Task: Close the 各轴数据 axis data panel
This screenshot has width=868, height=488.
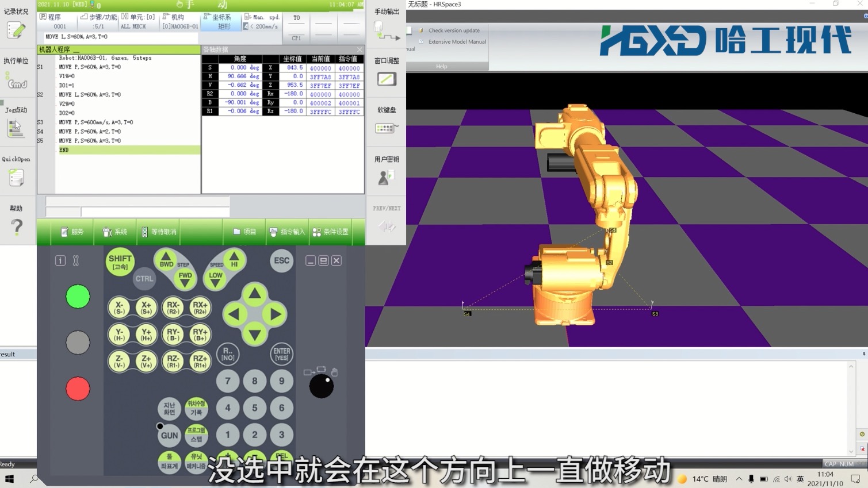Action: [360, 49]
